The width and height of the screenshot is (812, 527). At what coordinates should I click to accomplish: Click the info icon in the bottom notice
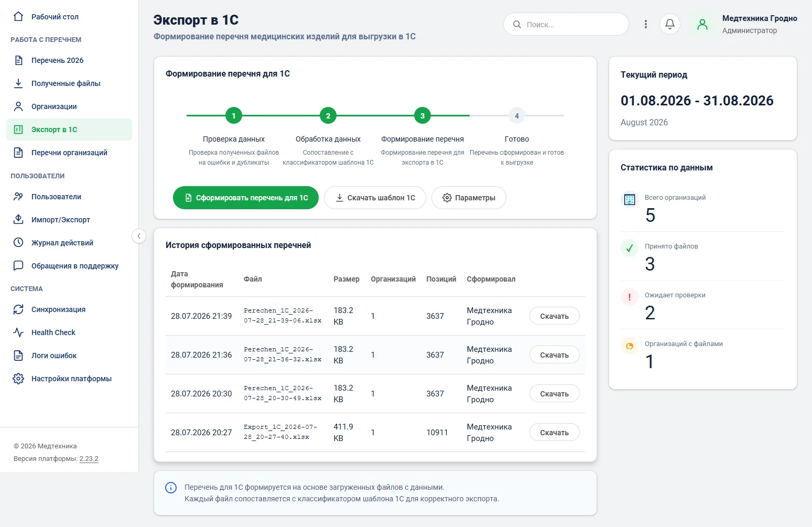[171, 488]
